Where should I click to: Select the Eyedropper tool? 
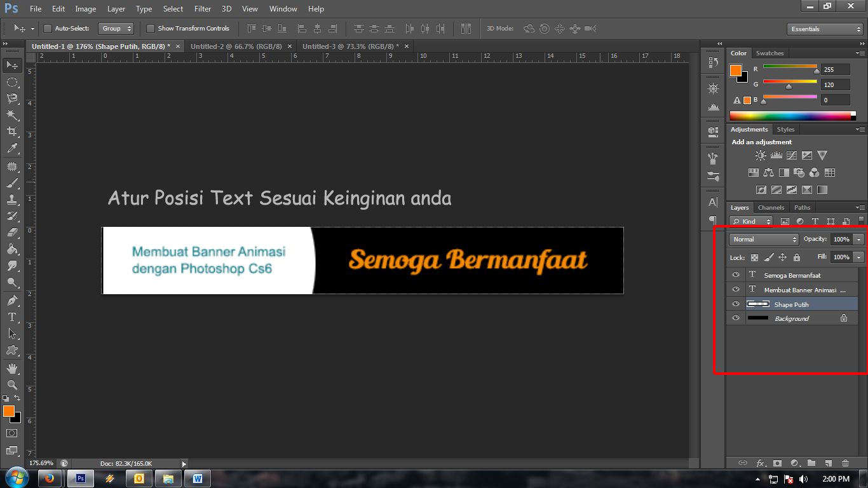[11, 149]
